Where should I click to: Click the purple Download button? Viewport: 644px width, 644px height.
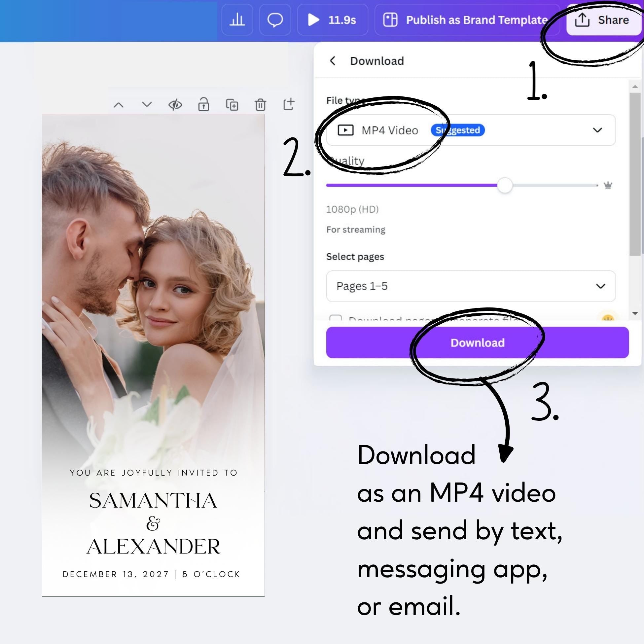[x=477, y=342]
